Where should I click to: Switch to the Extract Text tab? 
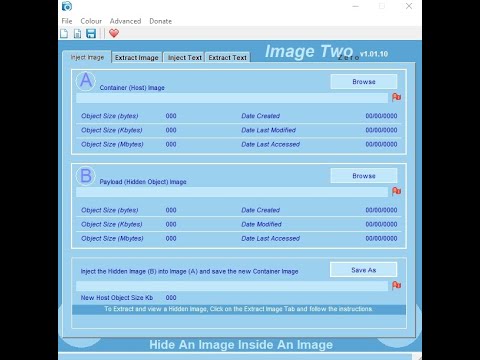tap(228, 58)
